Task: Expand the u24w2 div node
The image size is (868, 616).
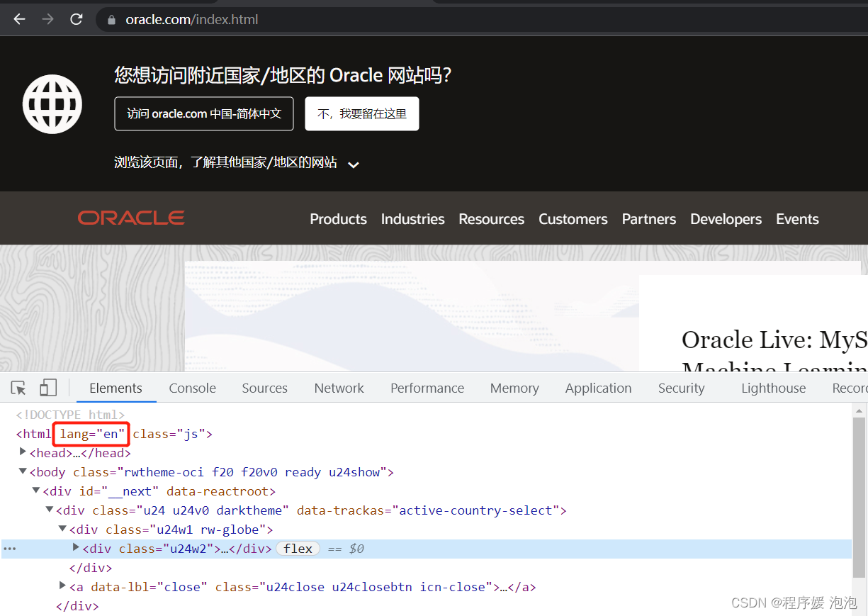Action: (x=76, y=547)
